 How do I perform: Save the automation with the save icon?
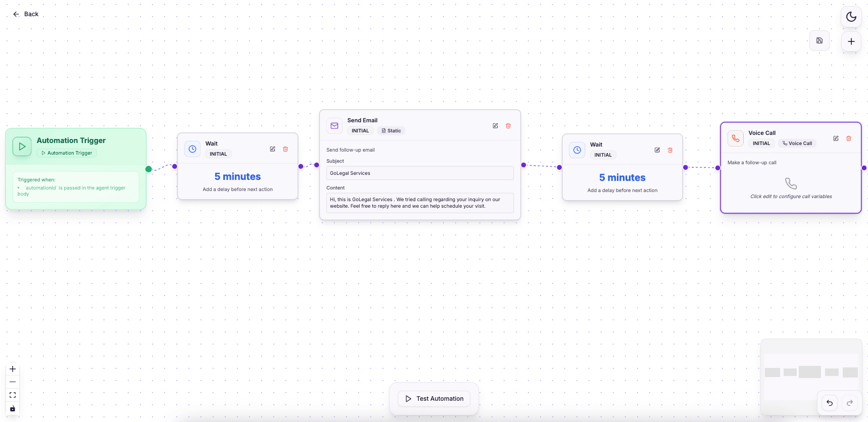tap(819, 40)
